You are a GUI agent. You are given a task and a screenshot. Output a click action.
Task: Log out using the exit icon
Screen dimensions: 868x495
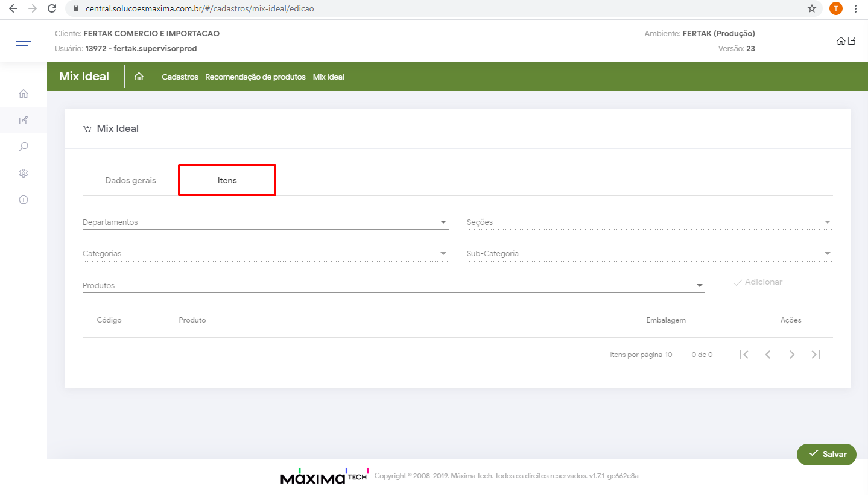click(x=852, y=41)
